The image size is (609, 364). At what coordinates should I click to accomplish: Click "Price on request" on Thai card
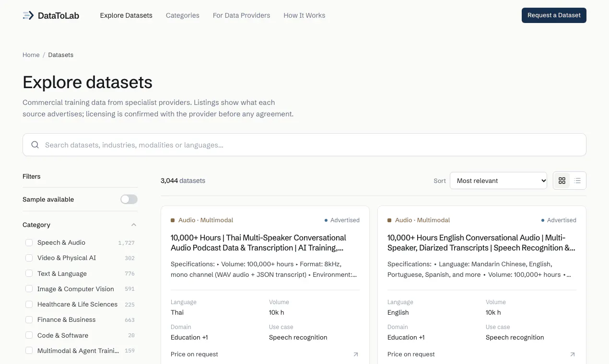coord(194,354)
